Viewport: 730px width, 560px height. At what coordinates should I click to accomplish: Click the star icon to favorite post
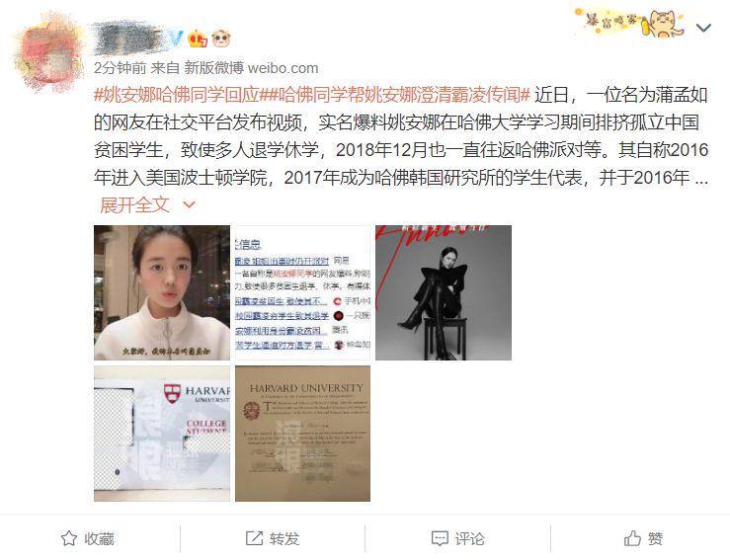coord(69,538)
